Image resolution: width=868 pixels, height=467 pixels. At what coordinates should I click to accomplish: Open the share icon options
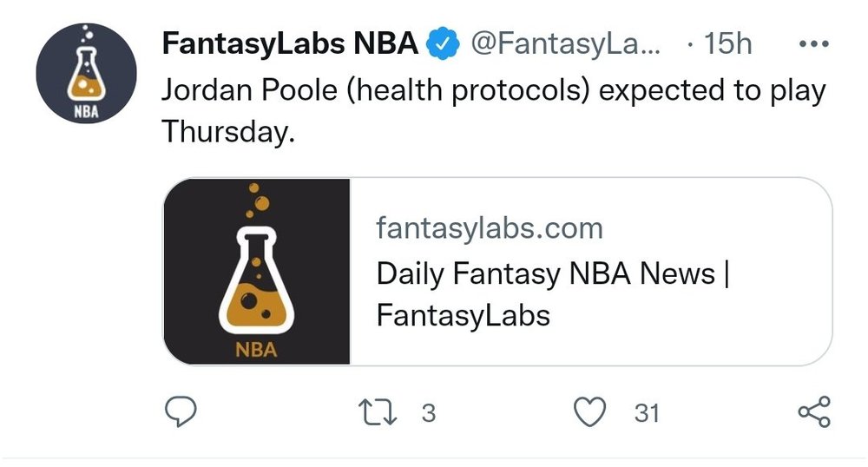pos(813,412)
